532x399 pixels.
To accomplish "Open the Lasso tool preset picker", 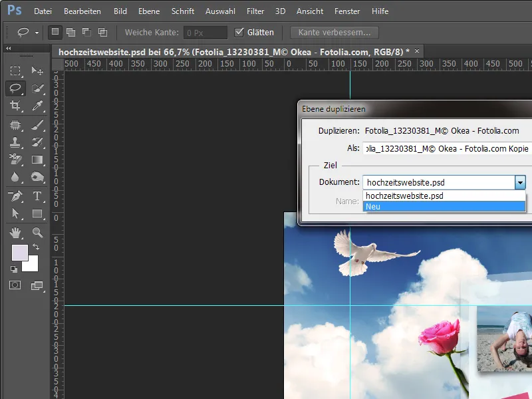I will click(x=37, y=33).
